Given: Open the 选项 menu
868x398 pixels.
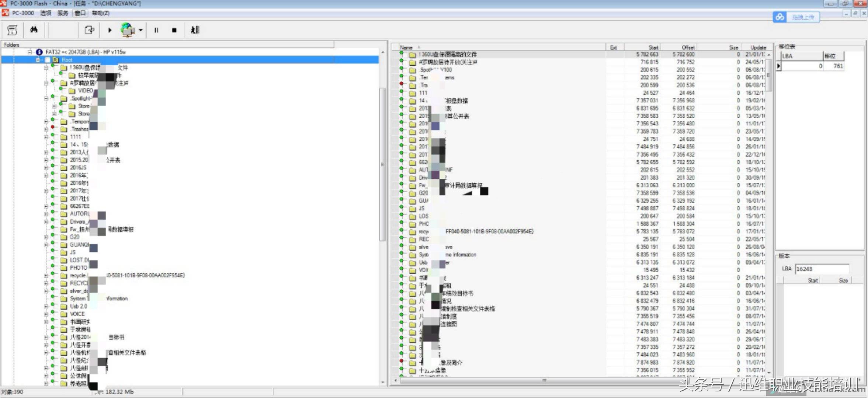Looking at the screenshot, I should 45,13.
